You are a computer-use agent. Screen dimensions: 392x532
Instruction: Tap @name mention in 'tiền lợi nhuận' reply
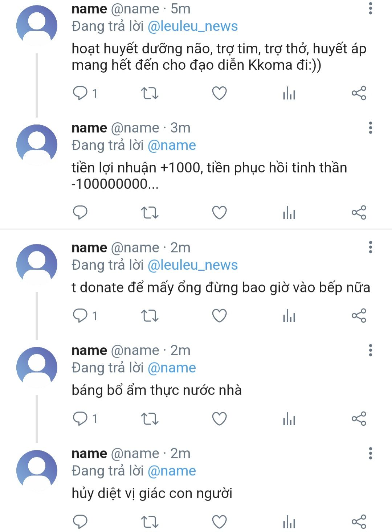coord(172,145)
